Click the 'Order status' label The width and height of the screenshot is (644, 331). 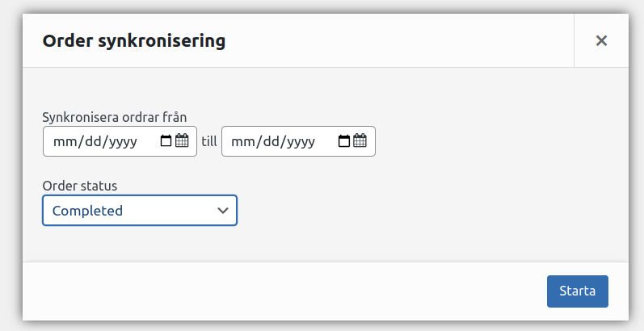tap(79, 186)
